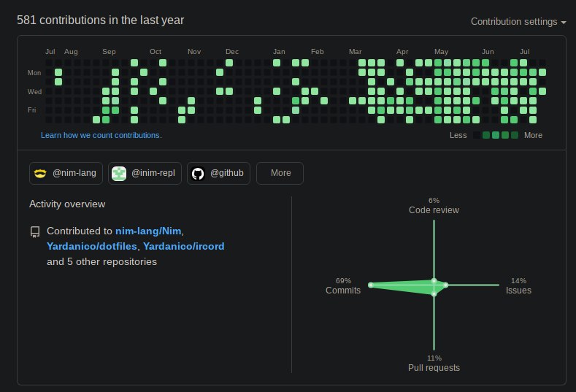Click the empty level legend swatch beside Less

(x=477, y=135)
